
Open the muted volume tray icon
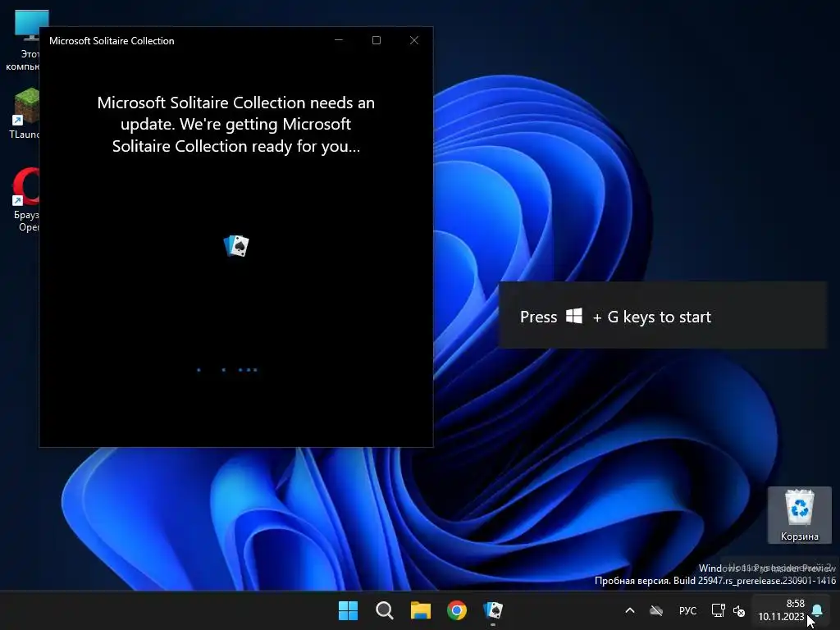pyautogui.click(x=739, y=610)
